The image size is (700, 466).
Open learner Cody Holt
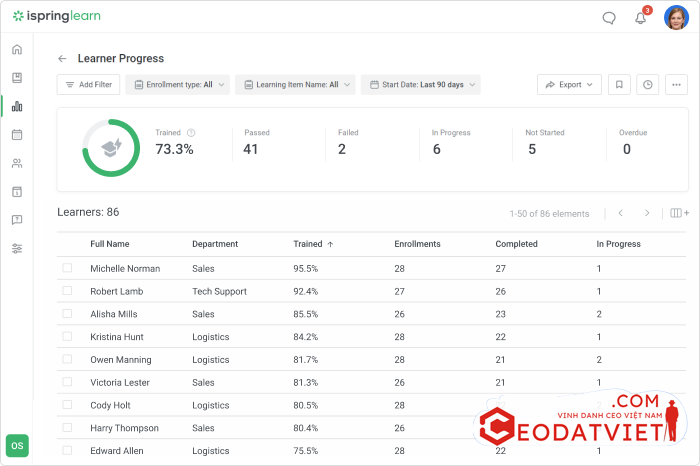[110, 405]
